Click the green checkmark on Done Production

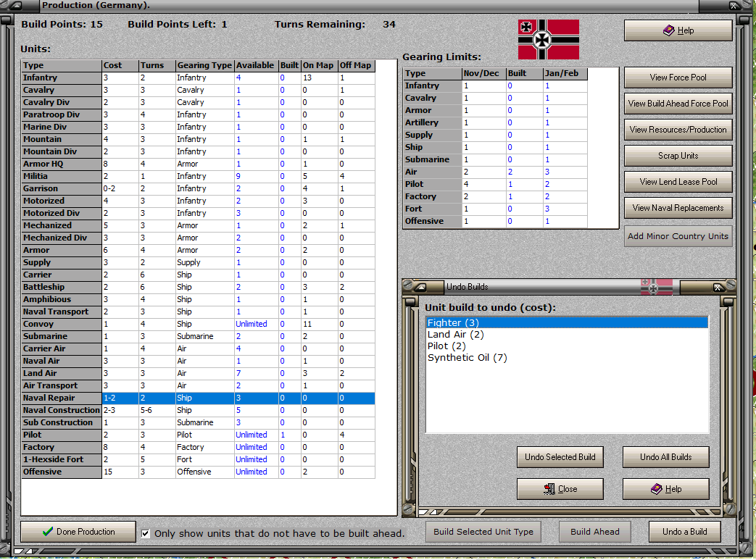point(47,532)
